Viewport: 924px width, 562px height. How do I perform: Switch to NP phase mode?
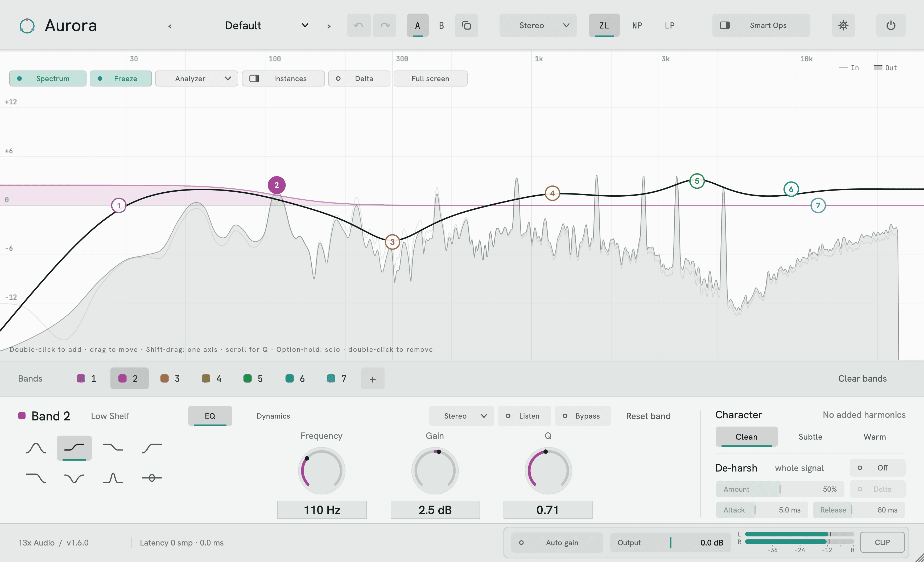pyautogui.click(x=637, y=26)
